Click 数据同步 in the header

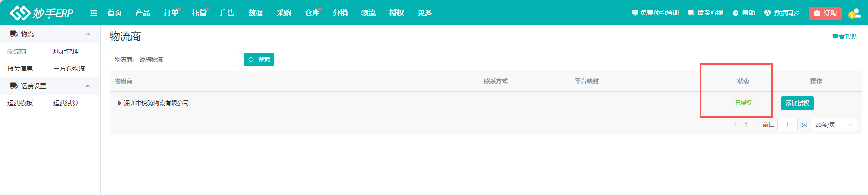(782, 13)
